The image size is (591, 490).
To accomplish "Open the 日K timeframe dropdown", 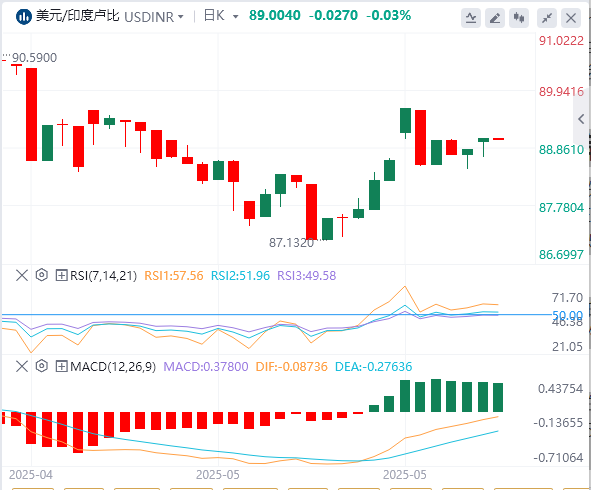I will point(221,16).
